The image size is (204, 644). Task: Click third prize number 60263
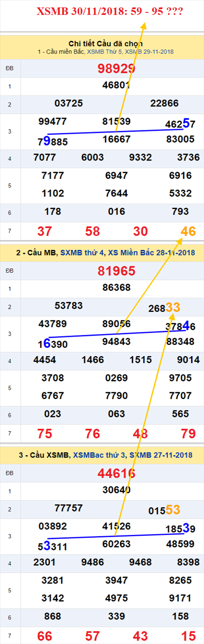pyautogui.click(x=116, y=543)
